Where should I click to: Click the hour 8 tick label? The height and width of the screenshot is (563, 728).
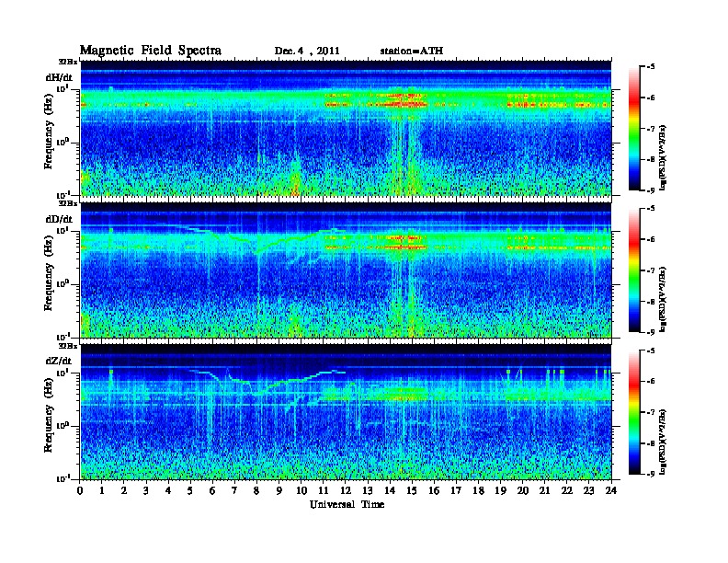click(256, 490)
